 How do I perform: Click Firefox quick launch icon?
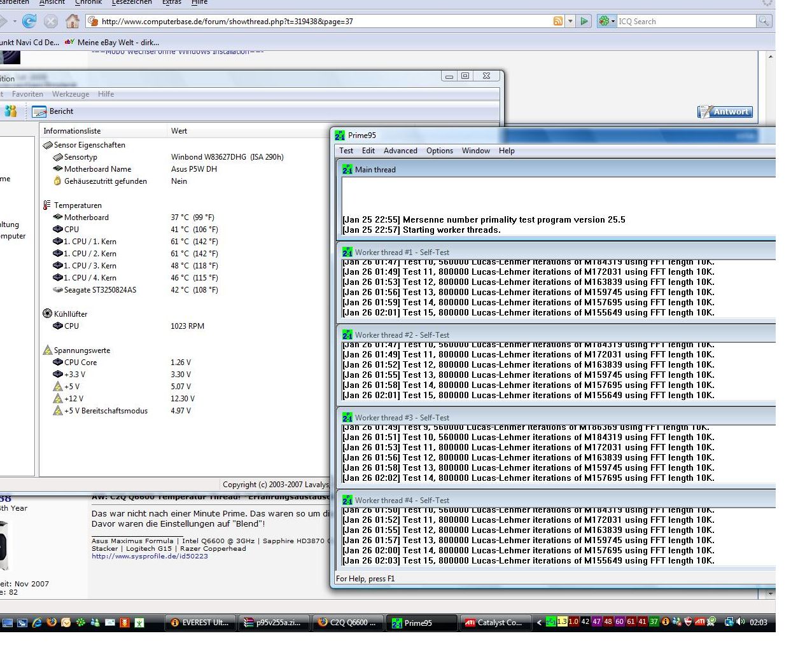[x=52, y=623]
